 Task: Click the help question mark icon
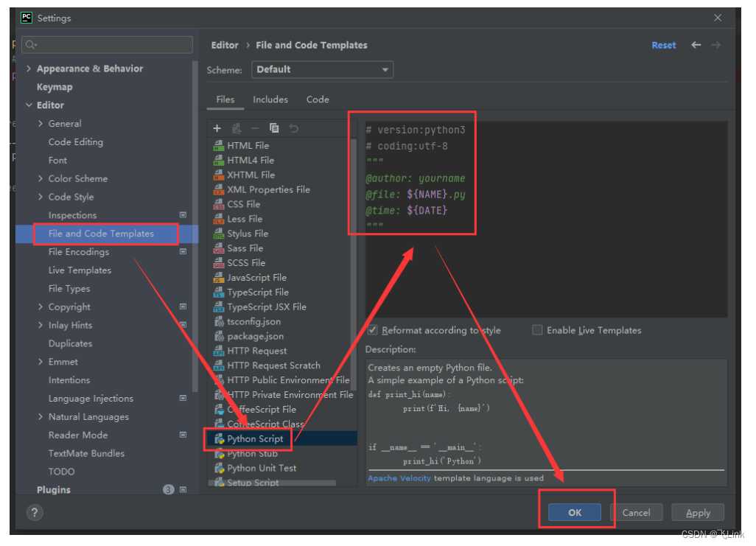coord(34,513)
